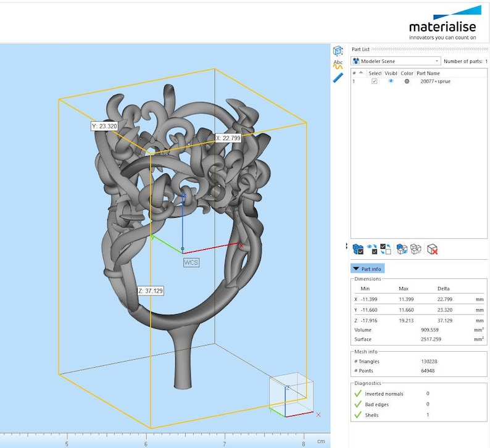Click the Select column header
The image size is (490, 448).
[375, 73]
